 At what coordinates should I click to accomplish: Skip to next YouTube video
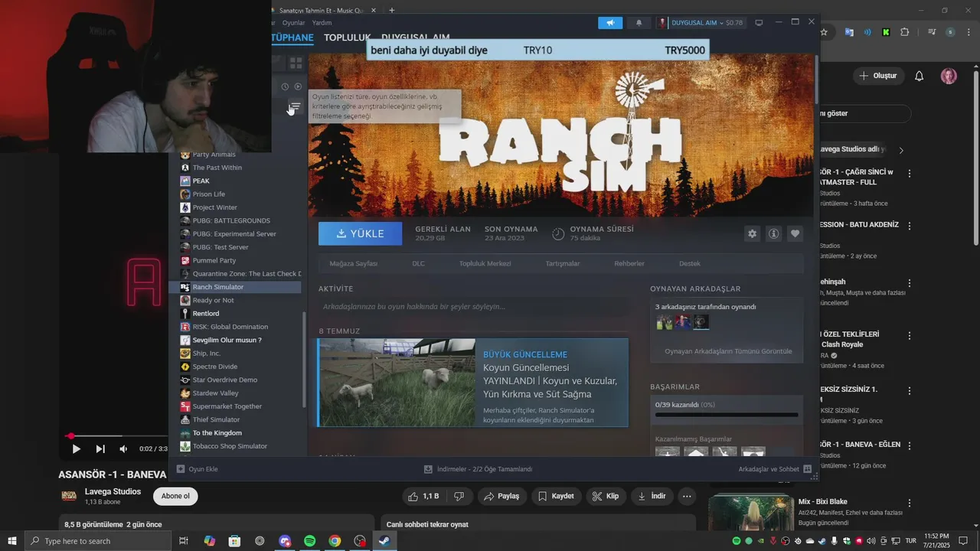click(x=100, y=448)
